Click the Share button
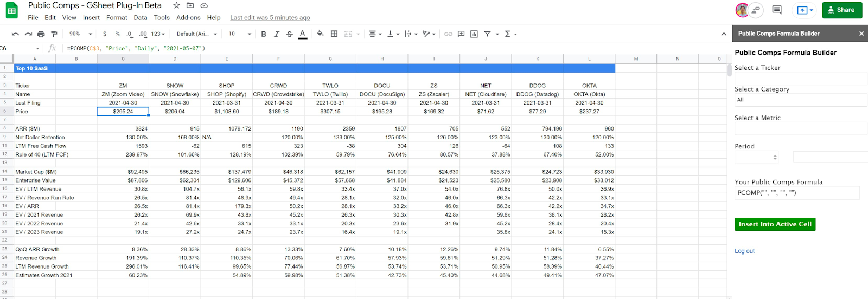The width and height of the screenshot is (868, 299). coord(842,10)
